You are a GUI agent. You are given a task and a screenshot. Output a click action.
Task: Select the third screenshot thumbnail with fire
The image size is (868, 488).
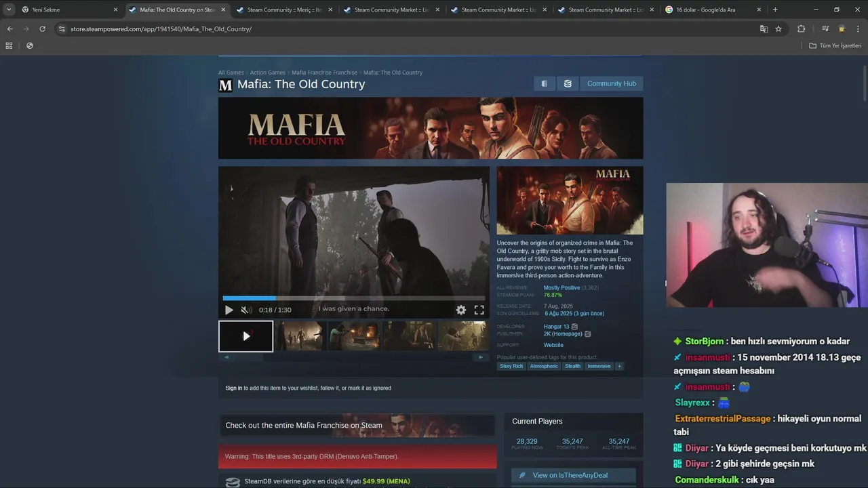click(x=353, y=336)
